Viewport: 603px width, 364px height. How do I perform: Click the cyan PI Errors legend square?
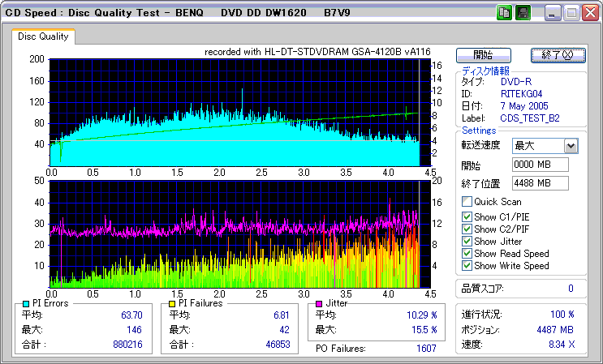(26, 303)
